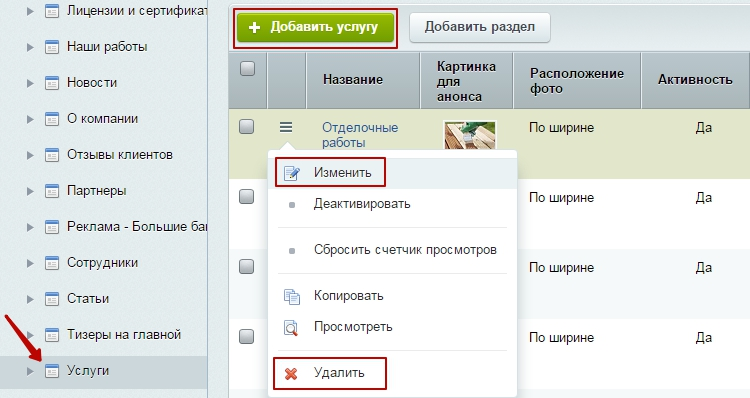The image size is (750, 398).
Task: Open Тизеры на главной in the sidebar
Action: click(x=124, y=334)
